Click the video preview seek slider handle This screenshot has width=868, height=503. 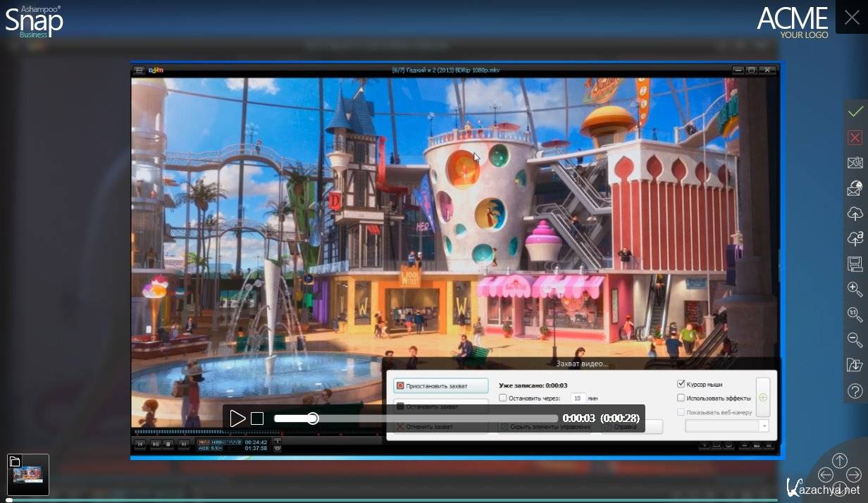tap(313, 418)
